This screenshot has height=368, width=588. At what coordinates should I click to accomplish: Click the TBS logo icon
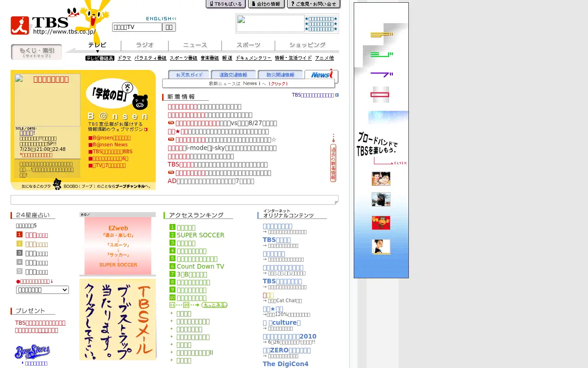20,25
